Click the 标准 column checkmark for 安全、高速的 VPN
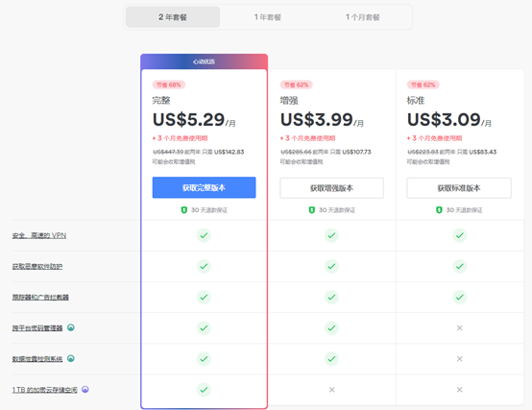 pyautogui.click(x=459, y=235)
